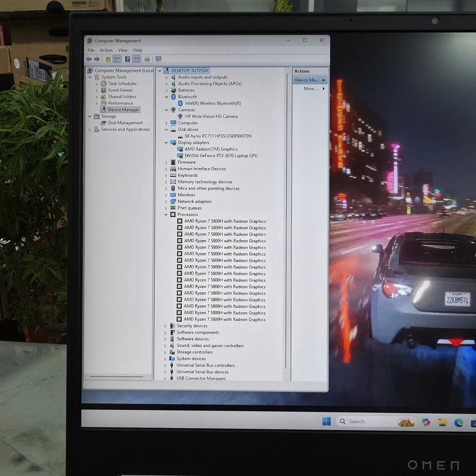Expand the Batteries category
The width and height of the screenshot is (476, 476).
[166, 90]
